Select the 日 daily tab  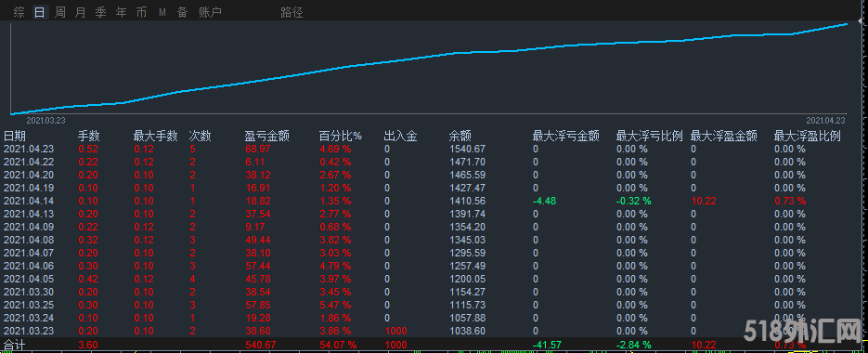[x=39, y=12]
